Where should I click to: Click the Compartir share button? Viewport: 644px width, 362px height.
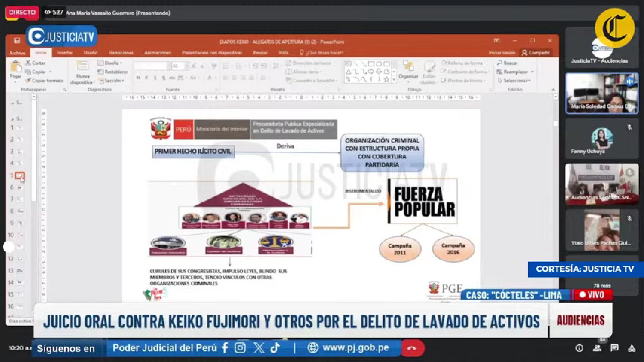point(536,52)
